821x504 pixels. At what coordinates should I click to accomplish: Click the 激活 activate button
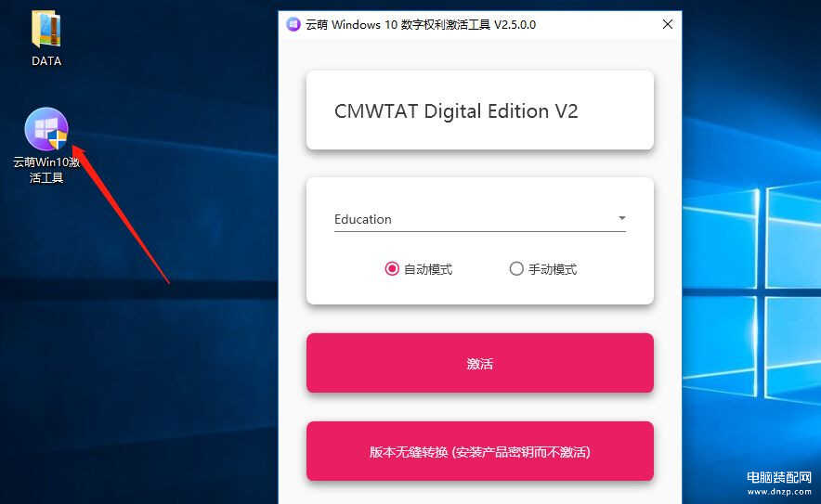(x=480, y=363)
